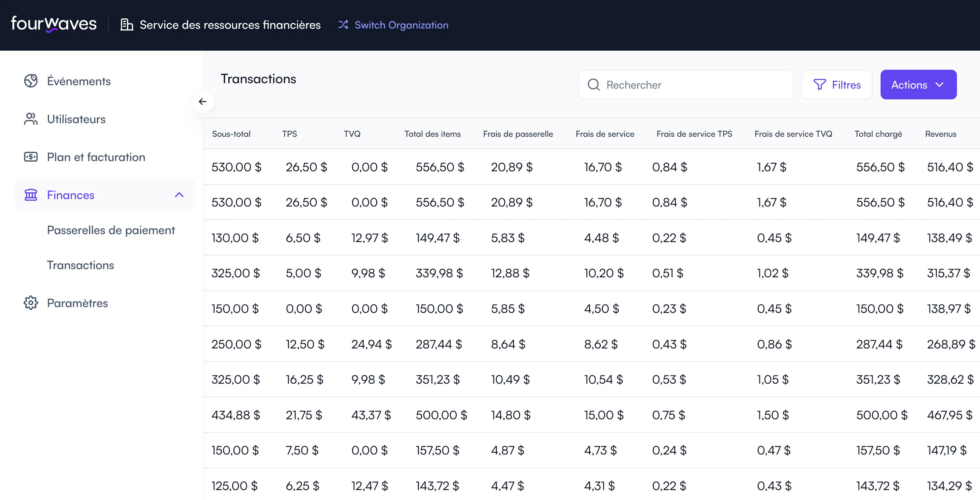Select the 434,88 $ sous-total cell
Screen dimensions: 980x500
236,415
